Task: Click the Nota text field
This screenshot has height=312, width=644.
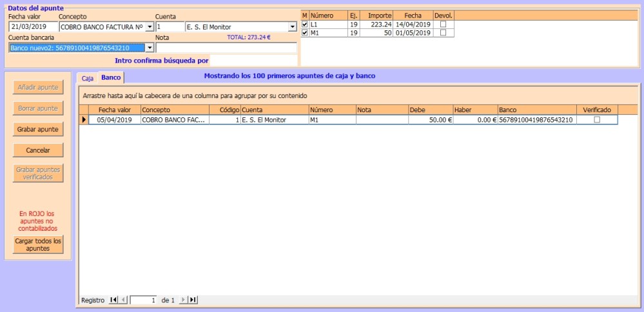Action: (226, 48)
